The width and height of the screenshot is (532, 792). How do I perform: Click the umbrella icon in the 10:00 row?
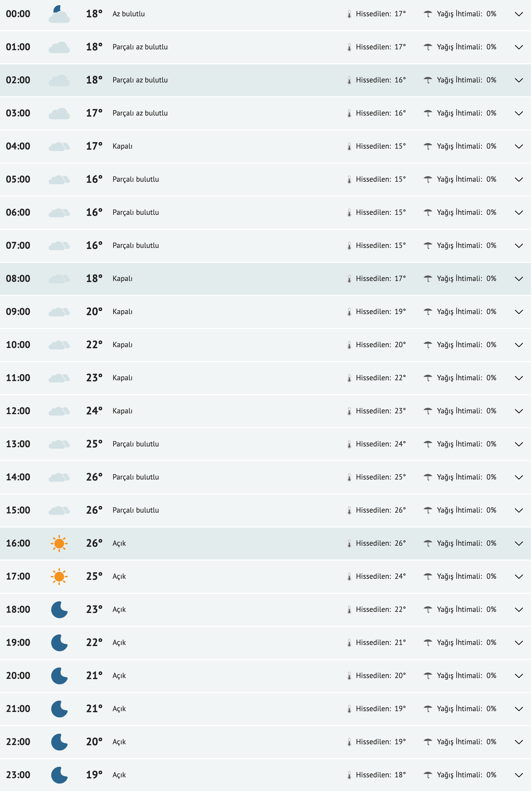[428, 345]
